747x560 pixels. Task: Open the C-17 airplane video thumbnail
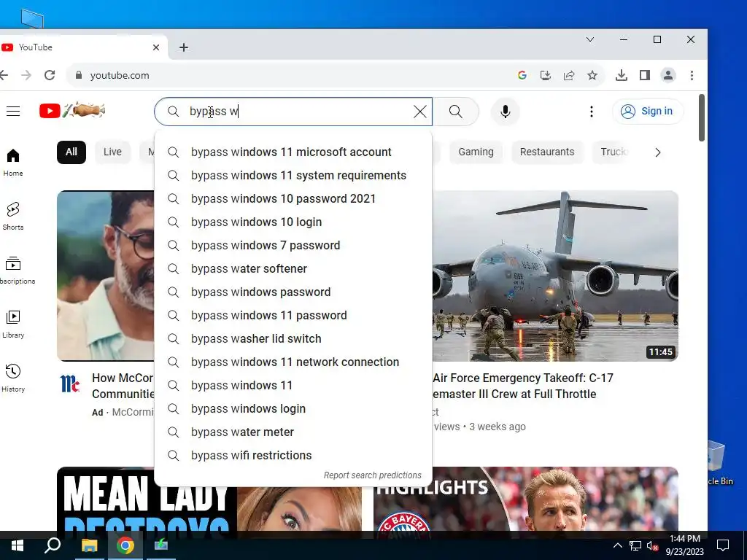click(x=555, y=276)
